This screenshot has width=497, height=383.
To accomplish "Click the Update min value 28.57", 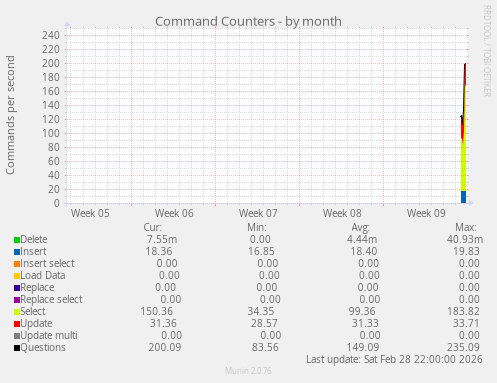I will 265,323.
